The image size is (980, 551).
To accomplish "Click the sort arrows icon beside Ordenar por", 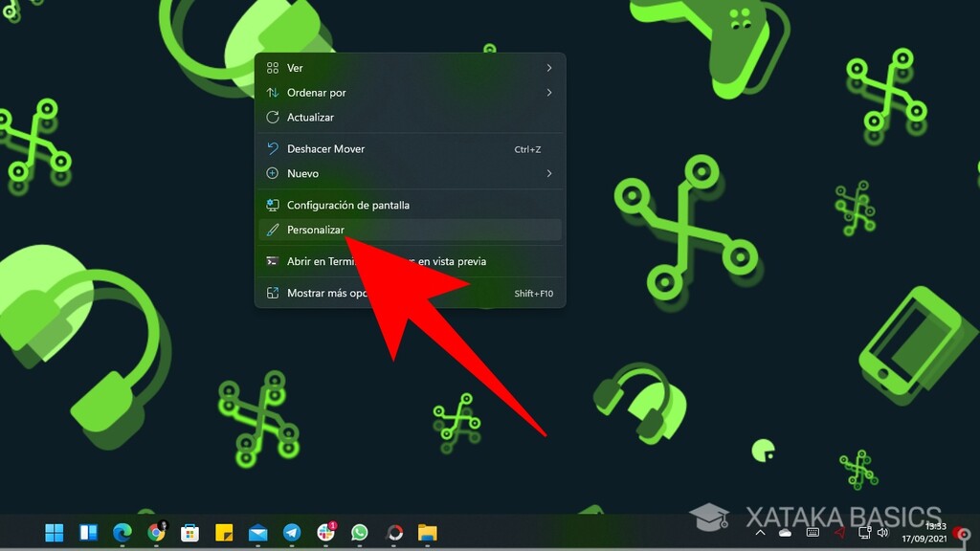I will pyautogui.click(x=273, y=93).
